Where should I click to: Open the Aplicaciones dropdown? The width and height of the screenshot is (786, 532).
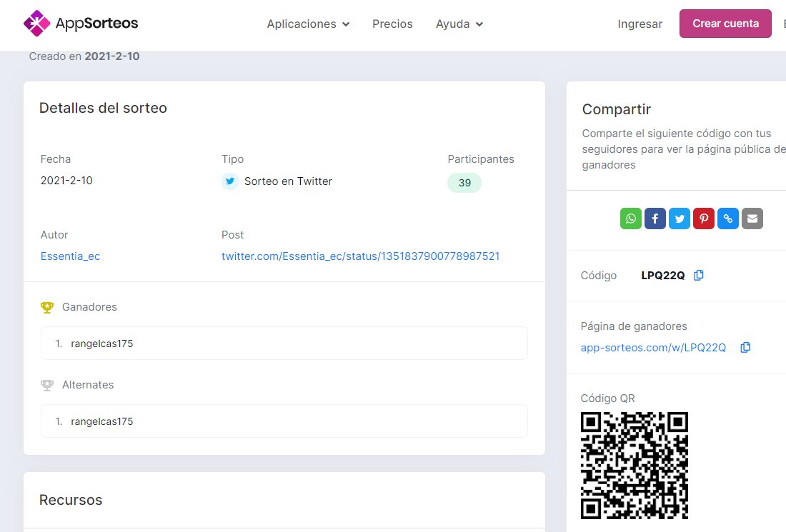302,24
